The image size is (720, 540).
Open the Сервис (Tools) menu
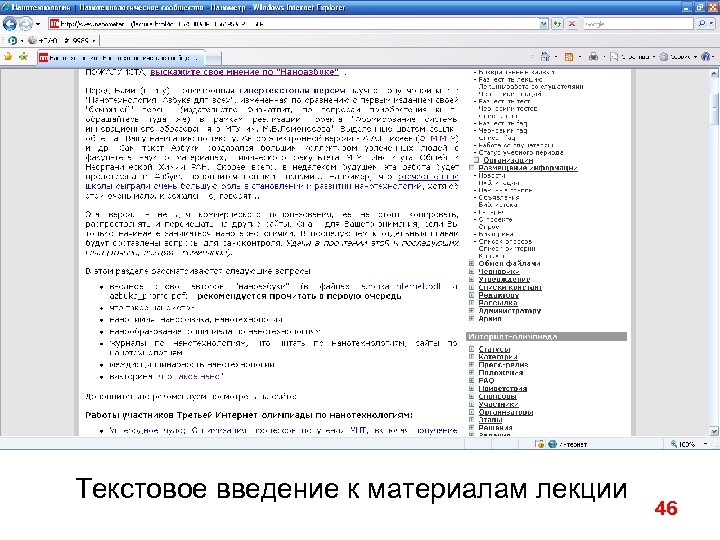679,57
